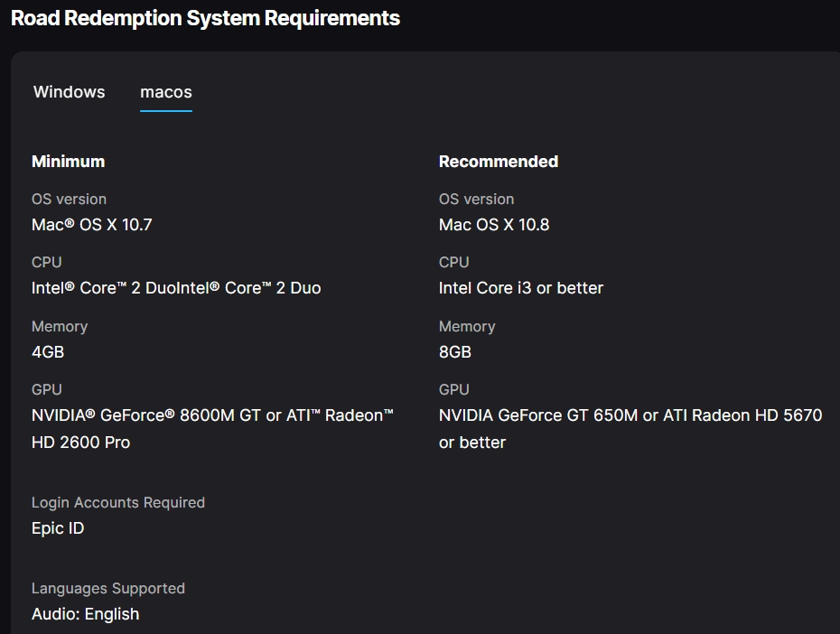
Task: Click the OS version label under Minimum
Action: coord(70,199)
